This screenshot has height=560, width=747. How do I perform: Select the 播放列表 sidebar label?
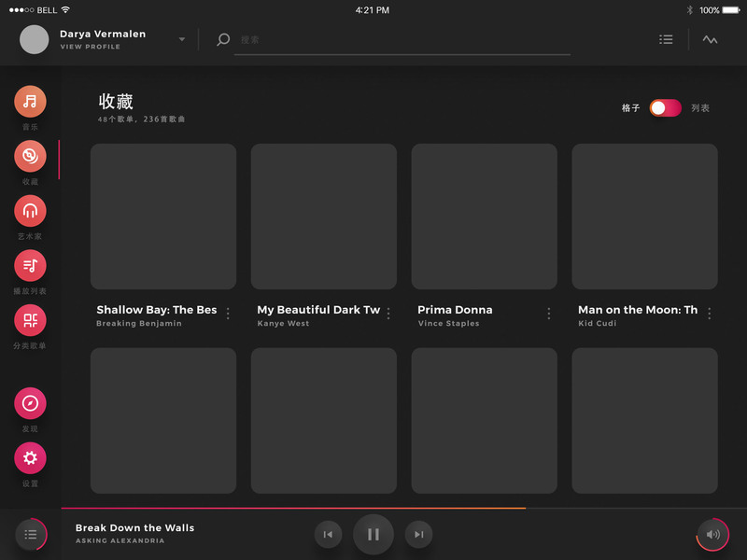point(30,291)
